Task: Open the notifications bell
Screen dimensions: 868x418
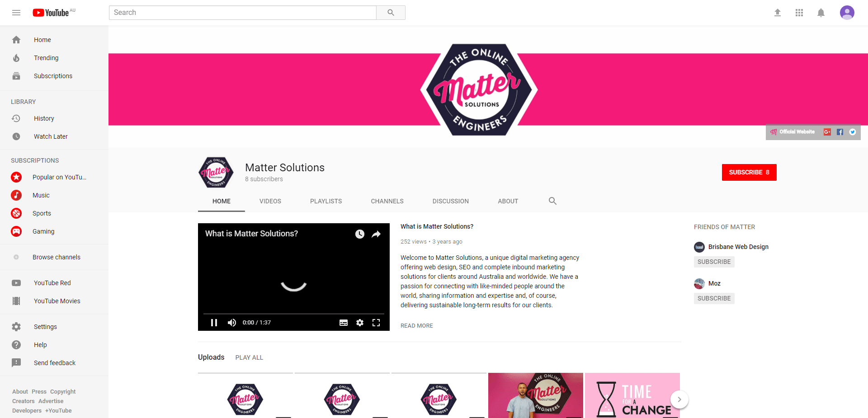Action: pos(821,13)
